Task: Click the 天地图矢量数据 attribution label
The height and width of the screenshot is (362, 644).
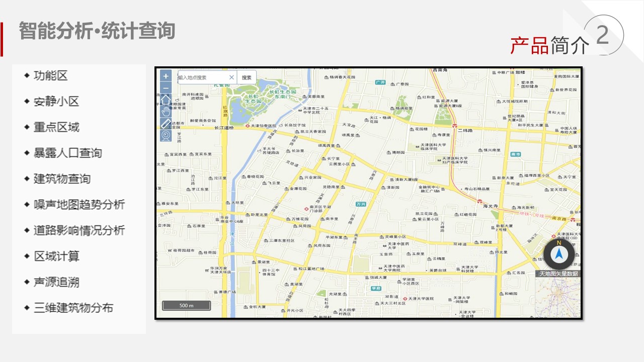Action: click(x=557, y=274)
